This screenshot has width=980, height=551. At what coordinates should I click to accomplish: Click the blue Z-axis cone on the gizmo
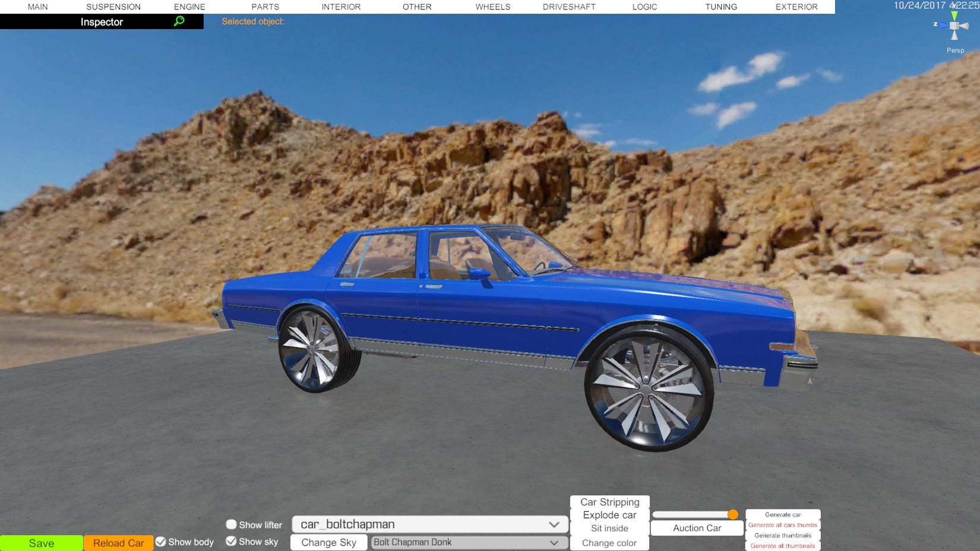[x=943, y=26]
